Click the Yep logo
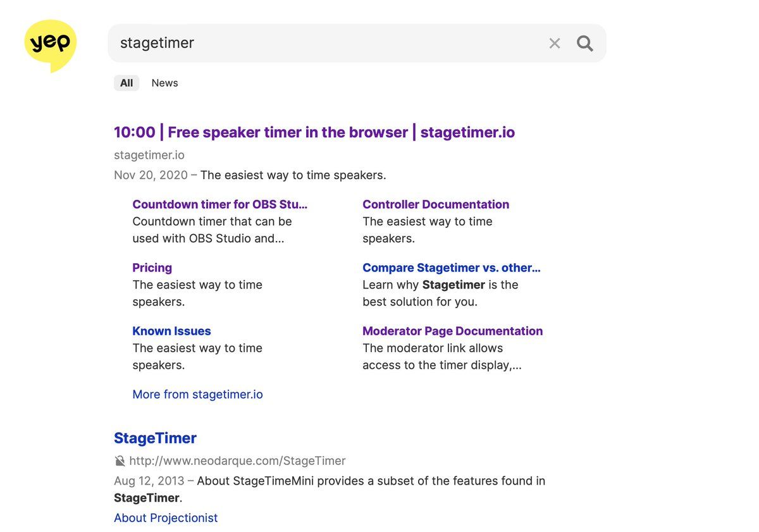Viewport: 759px width, 532px height. pos(51,44)
